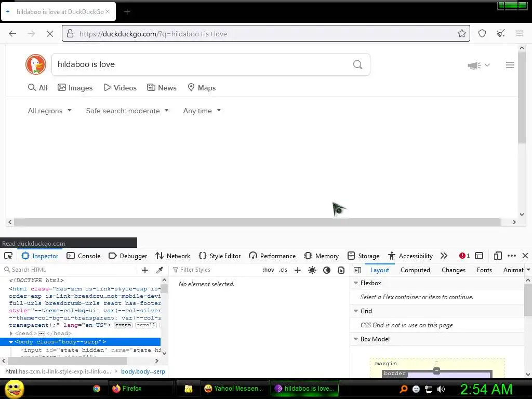Select the All results filter
The width and height of the screenshot is (532, 399).
click(x=37, y=88)
